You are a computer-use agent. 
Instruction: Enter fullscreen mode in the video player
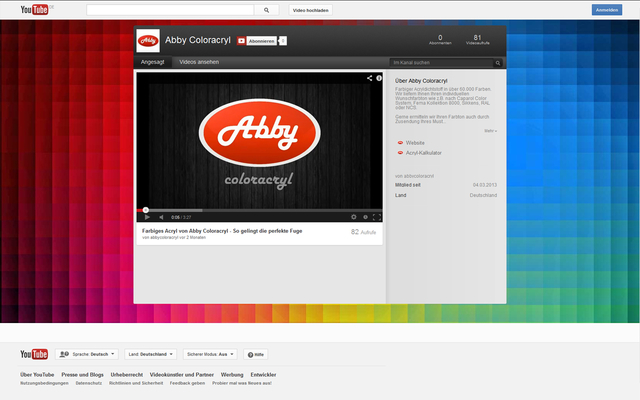click(377, 217)
